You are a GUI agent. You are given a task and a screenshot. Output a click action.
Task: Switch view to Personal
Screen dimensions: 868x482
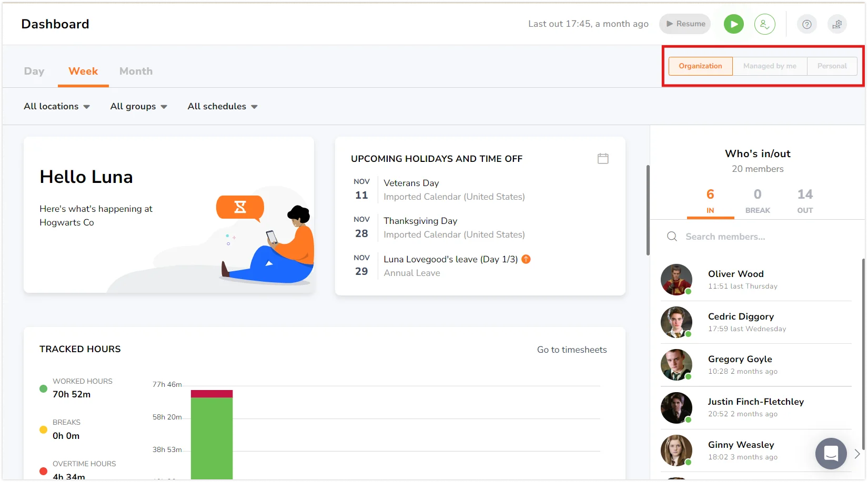click(832, 66)
